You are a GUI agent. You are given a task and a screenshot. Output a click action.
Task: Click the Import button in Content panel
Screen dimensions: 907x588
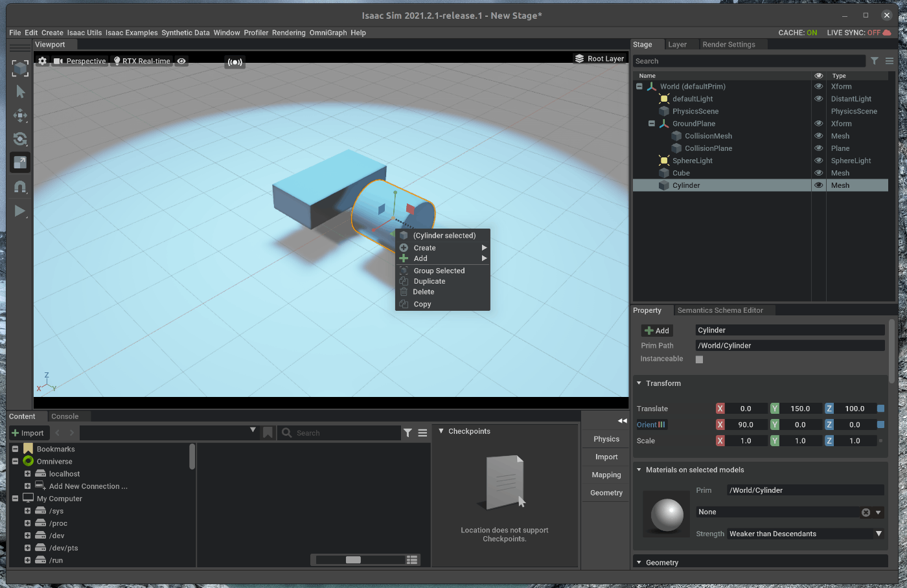coord(28,433)
